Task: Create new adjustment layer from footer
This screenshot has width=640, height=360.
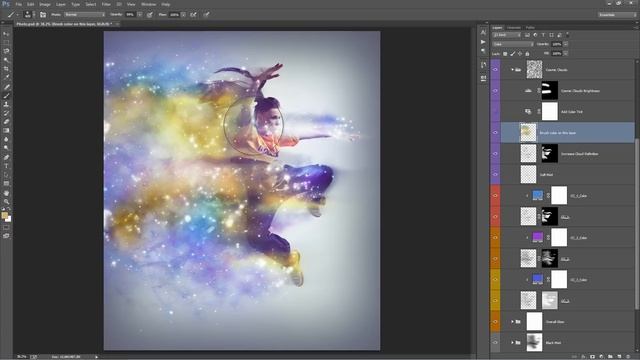Action: 601,357
